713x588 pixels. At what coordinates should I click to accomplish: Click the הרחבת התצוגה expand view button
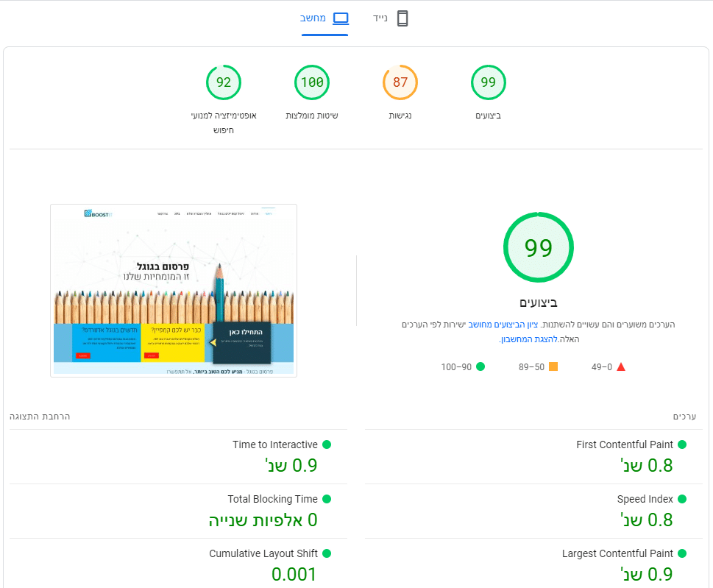point(40,417)
